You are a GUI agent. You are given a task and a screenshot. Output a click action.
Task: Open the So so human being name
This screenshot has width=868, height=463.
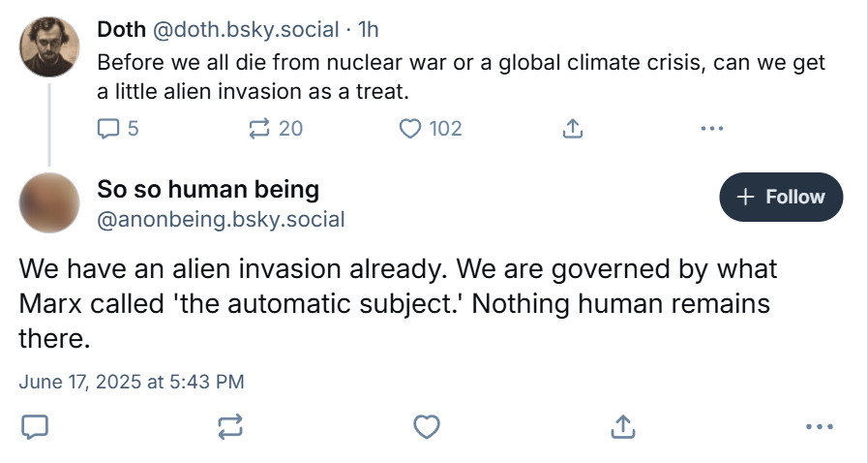click(x=208, y=189)
